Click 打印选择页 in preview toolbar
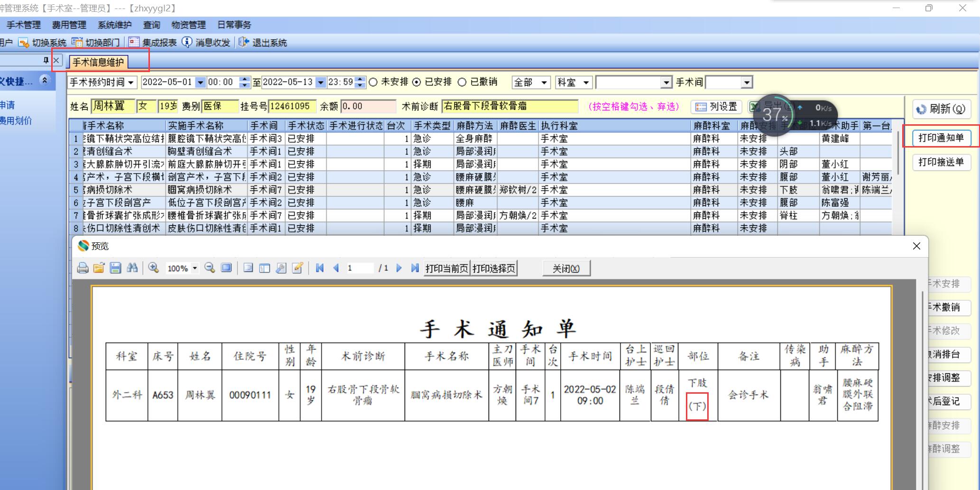This screenshot has width=980, height=490. pos(494,268)
